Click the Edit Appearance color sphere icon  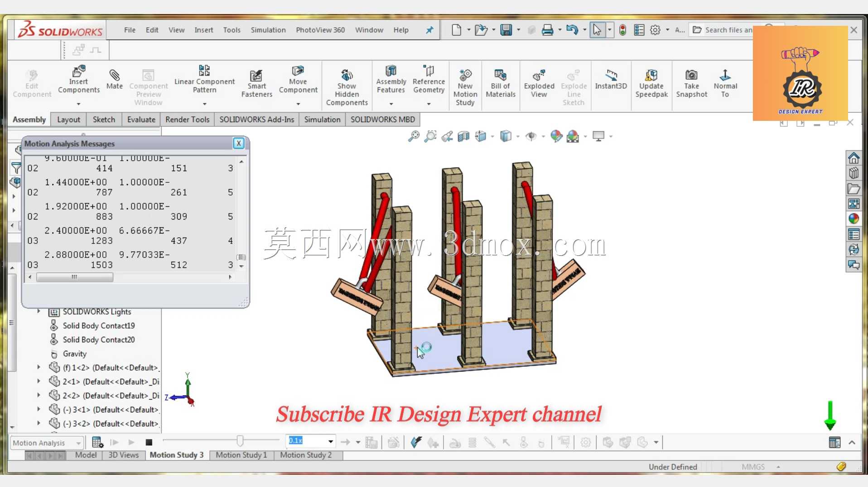point(556,136)
